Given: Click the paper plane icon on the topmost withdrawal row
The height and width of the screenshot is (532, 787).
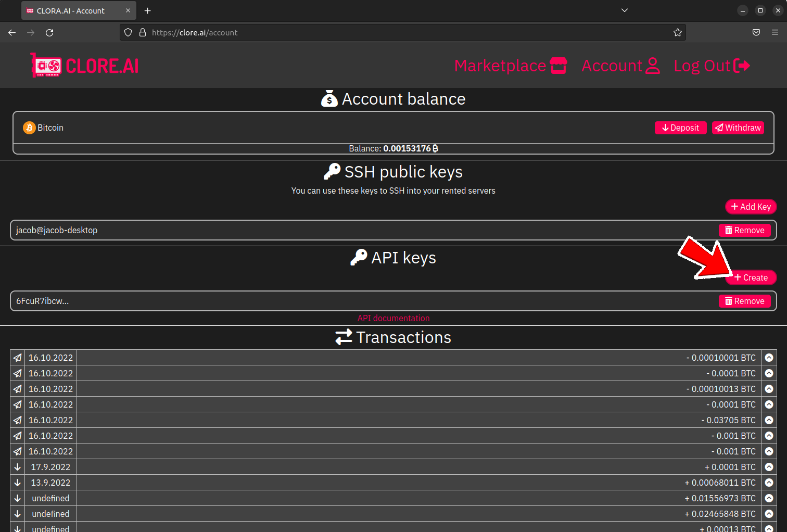Looking at the screenshot, I should (17, 358).
